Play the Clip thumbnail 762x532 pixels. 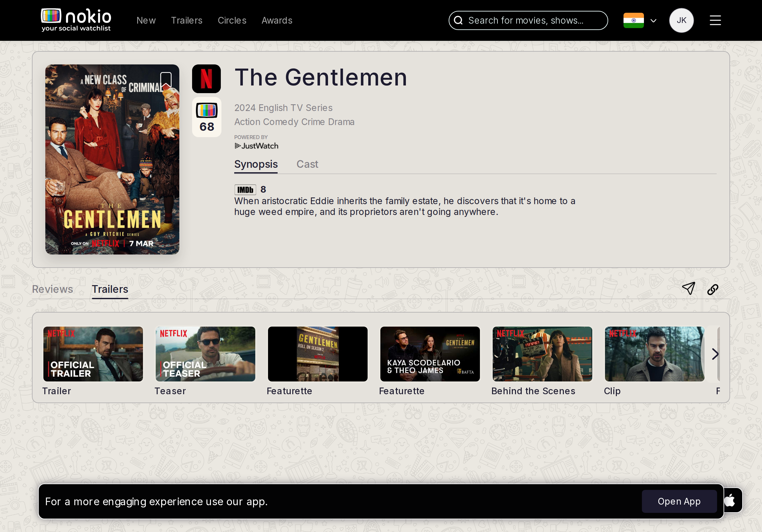tap(654, 354)
